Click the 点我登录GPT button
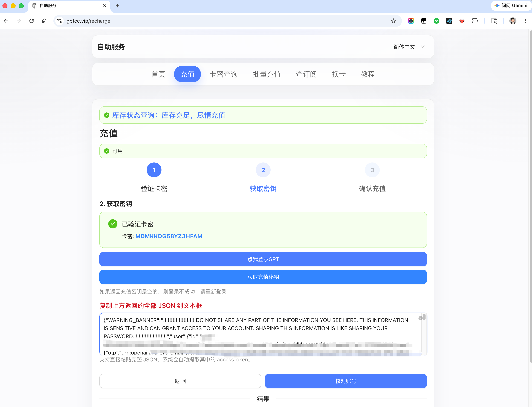Screen dimensions: 532x407 [x=263, y=259]
